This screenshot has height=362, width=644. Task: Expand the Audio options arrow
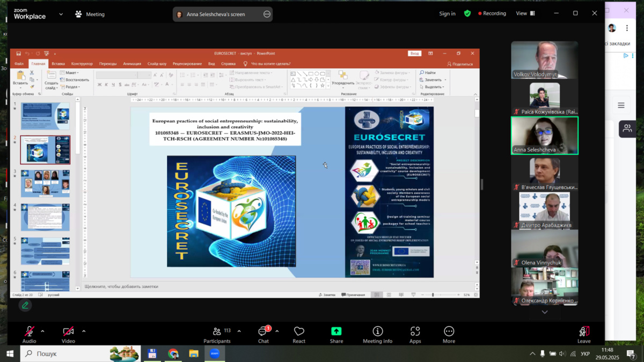42,331
